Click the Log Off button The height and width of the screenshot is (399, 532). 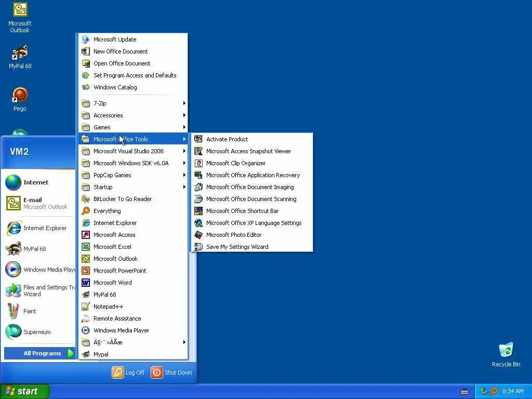(x=129, y=373)
